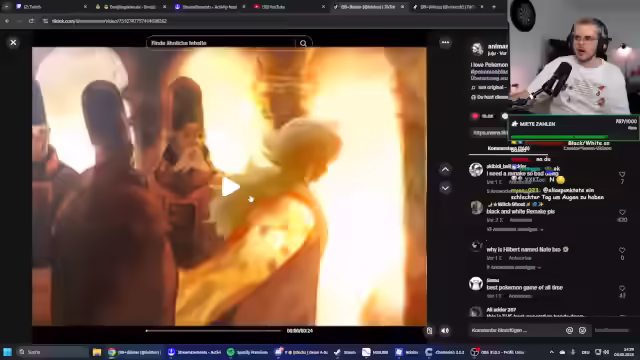Insert mention with the @ icon
This screenshot has width=640, height=360.
point(569,330)
